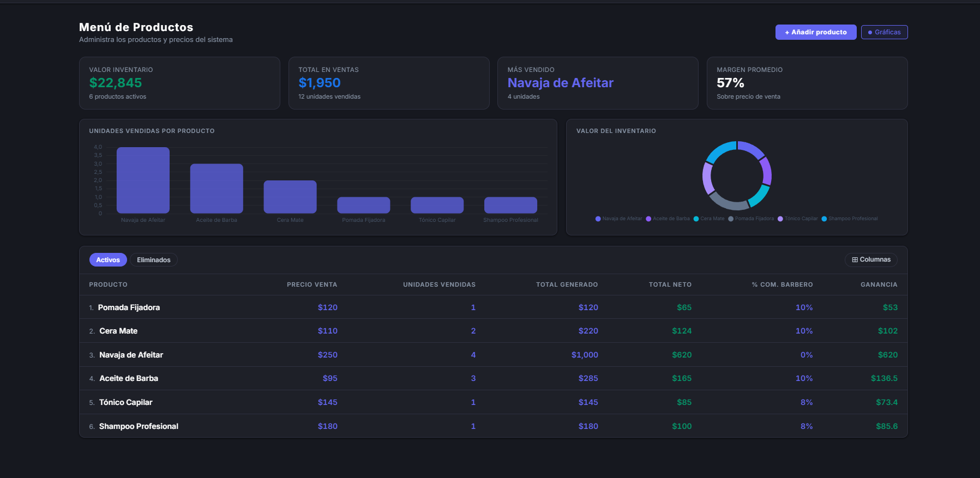This screenshot has width=980, height=478.
Task: Switch to the Eliminados tab
Action: 154,260
